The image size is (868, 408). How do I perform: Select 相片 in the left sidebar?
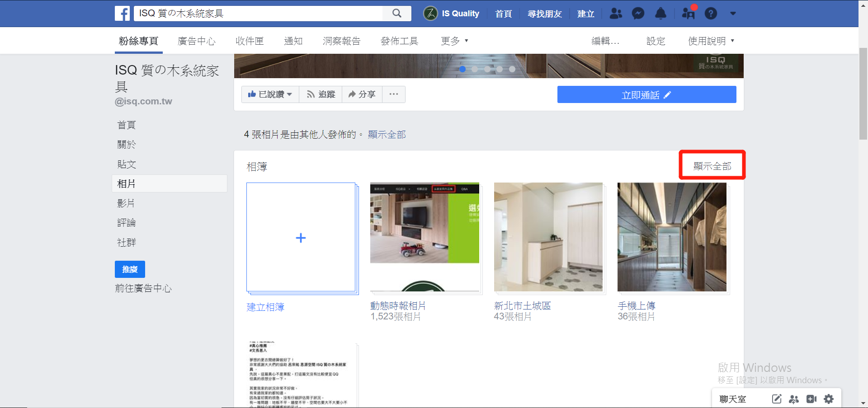tap(169, 184)
